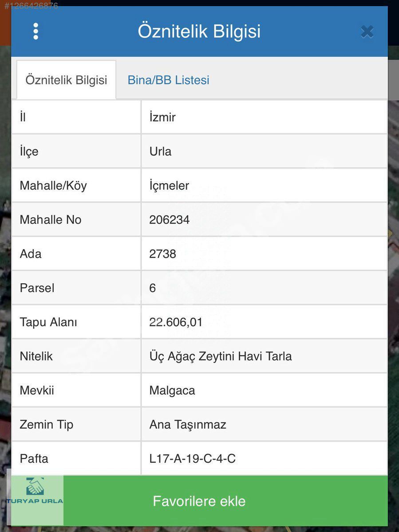The height and width of the screenshot is (532, 399).
Task: Click the Nitelik row label
Action: pos(36,356)
